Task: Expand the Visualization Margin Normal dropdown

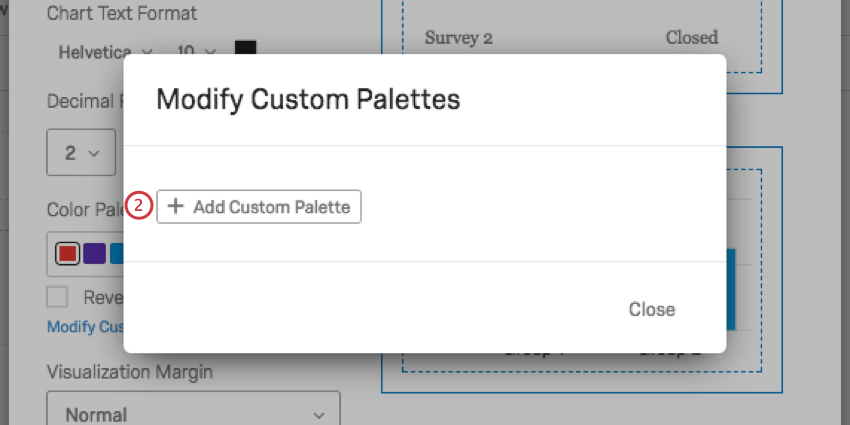Action: pos(193,414)
